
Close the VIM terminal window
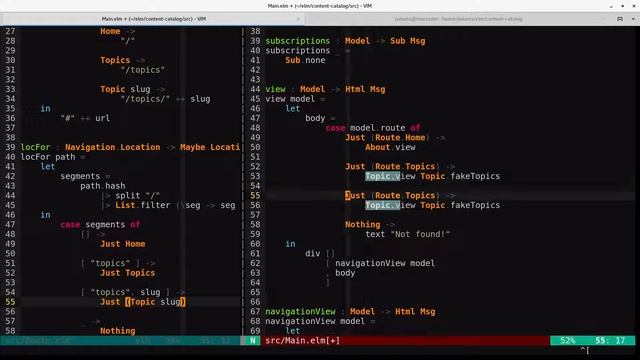(x=634, y=6)
